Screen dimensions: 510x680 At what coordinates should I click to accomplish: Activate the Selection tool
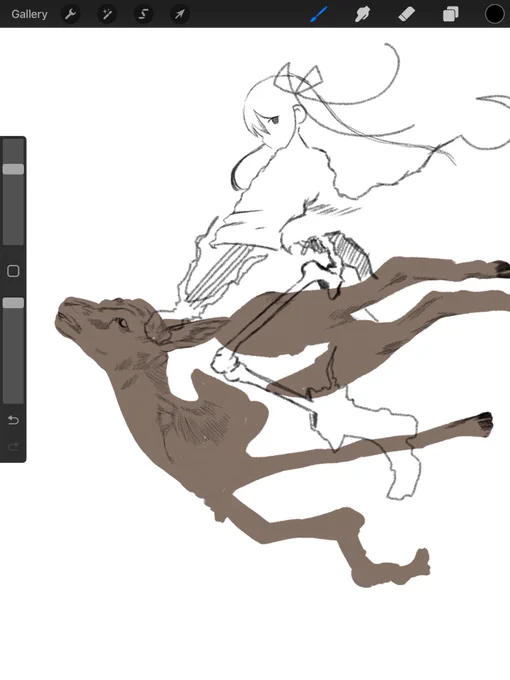click(143, 14)
